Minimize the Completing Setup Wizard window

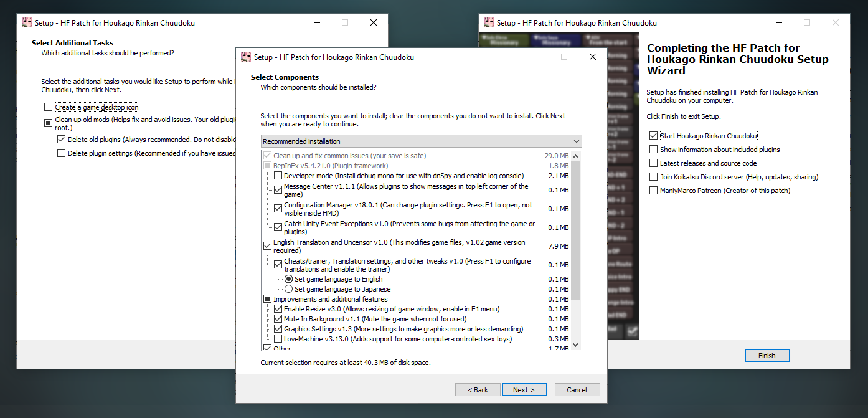tap(778, 22)
